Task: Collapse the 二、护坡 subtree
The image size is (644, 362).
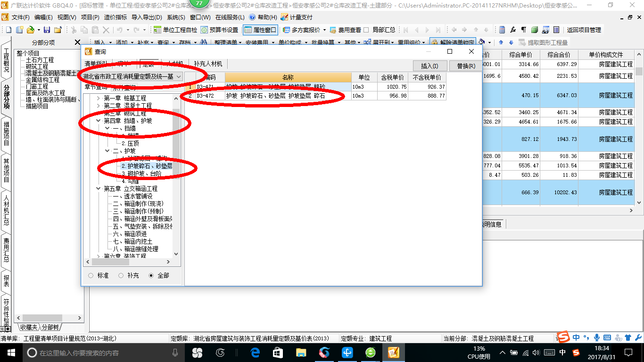Action: (x=107, y=151)
